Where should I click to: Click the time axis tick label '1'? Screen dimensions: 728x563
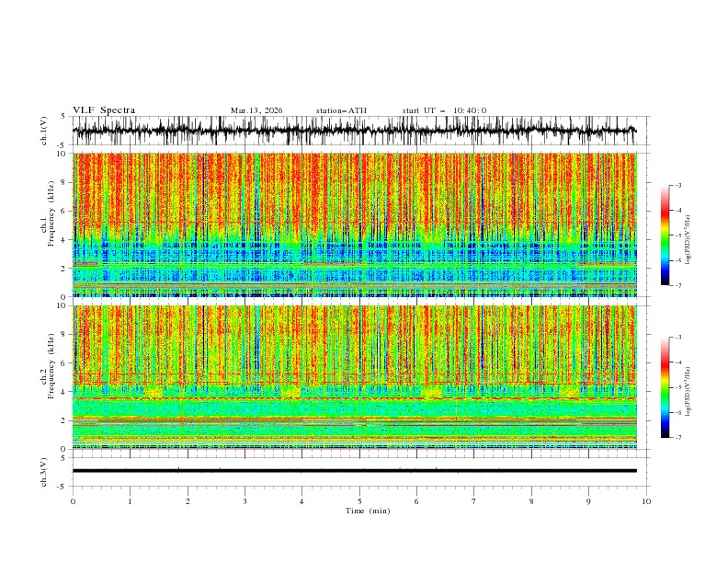pos(130,501)
